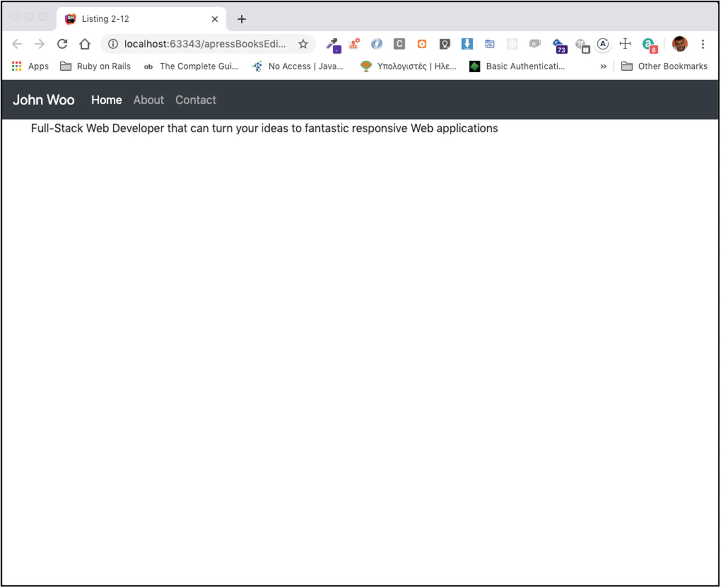Viewport: 721px width, 588px height.
Task: Go to the About nav link
Action: (x=148, y=100)
